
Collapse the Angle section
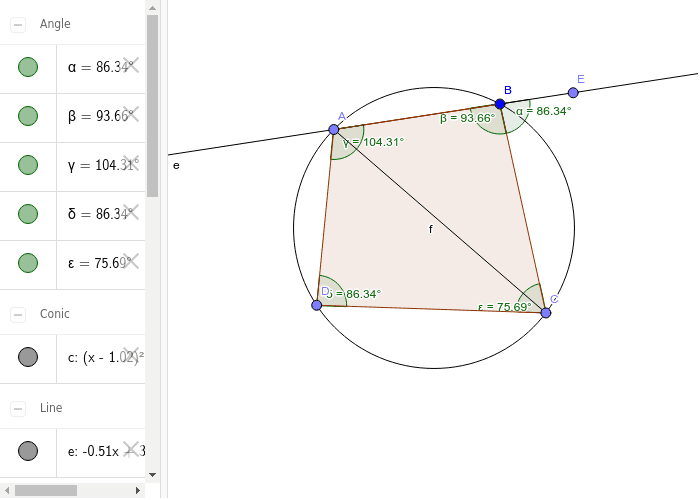[x=18, y=25]
